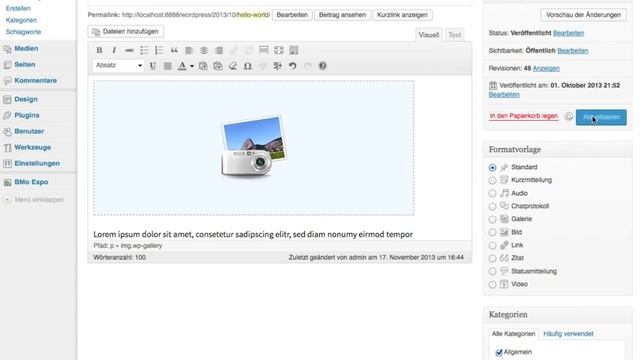Select the Kurzmitteilung post format
This screenshot has width=640, height=360.
tap(493, 180)
